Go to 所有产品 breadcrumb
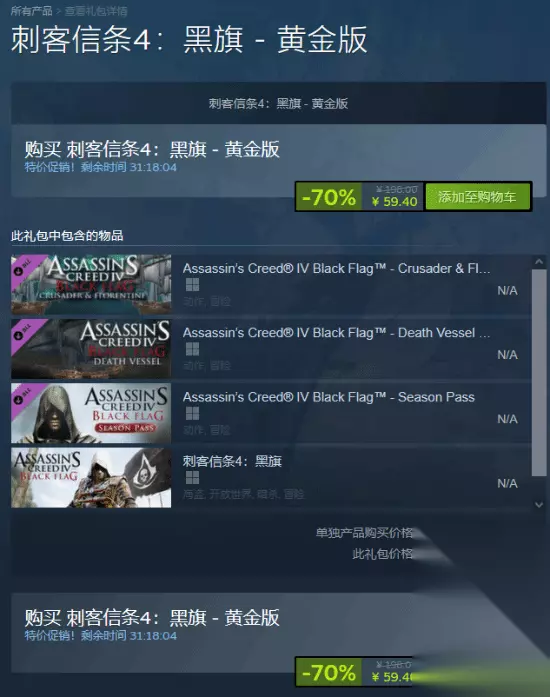This screenshot has width=550, height=697. click(x=31, y=11)
